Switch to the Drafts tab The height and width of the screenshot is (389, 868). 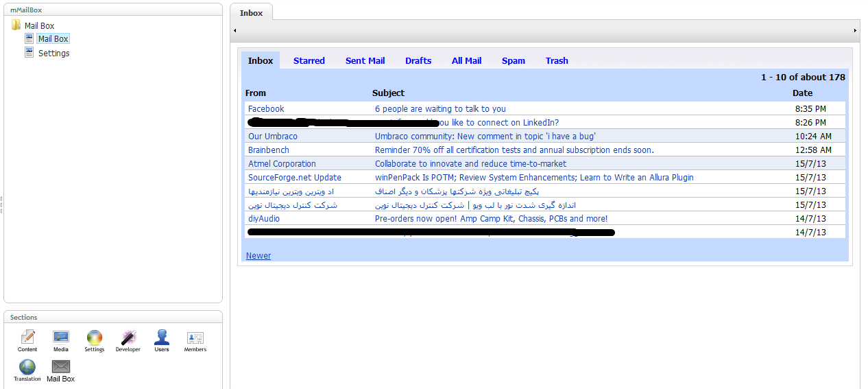click(x=418, y=60)
